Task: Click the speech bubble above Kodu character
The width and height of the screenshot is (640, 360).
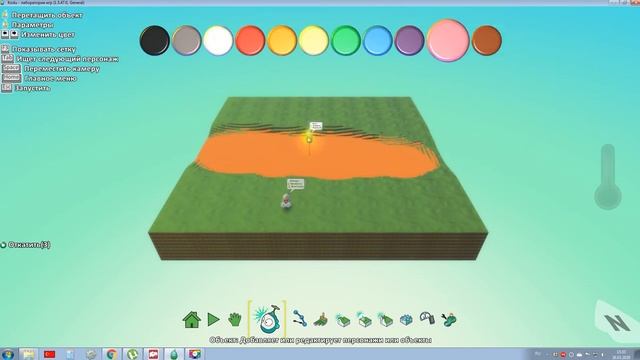Action: pyautogui.click(x=295, y=184)
